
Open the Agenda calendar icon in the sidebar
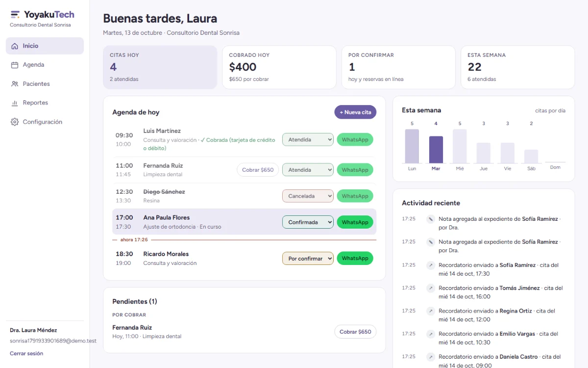point(15,65)
